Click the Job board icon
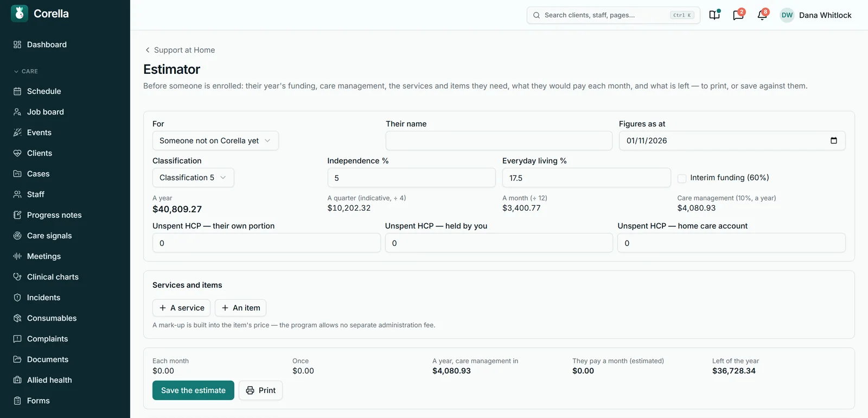Viewport: 868px width, 418px height. pyautogui.click(x=17, y=112)
